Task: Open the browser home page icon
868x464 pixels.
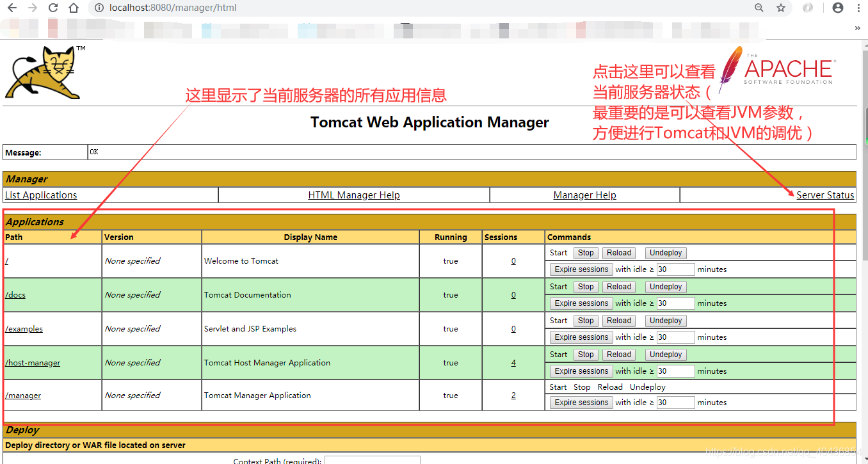Action: coord(74,8)
